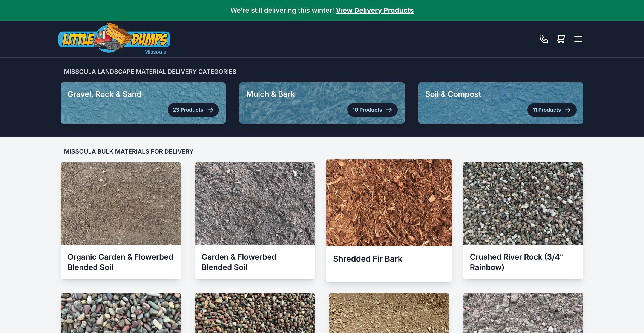Select the large multicolor river rock photo, second row
Image resolution: width=644 pixels, height=333 pixels.
click(121, 313)
